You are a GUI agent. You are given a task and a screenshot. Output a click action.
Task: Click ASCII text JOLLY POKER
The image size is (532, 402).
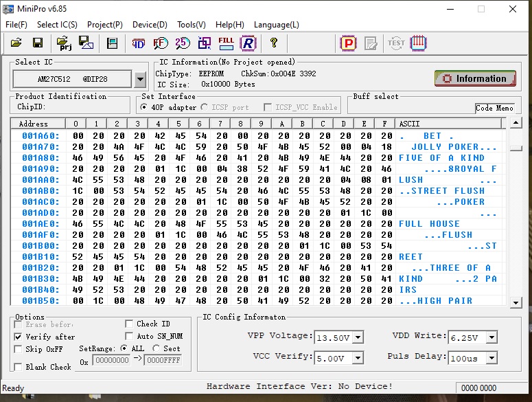tap(445, 146)
